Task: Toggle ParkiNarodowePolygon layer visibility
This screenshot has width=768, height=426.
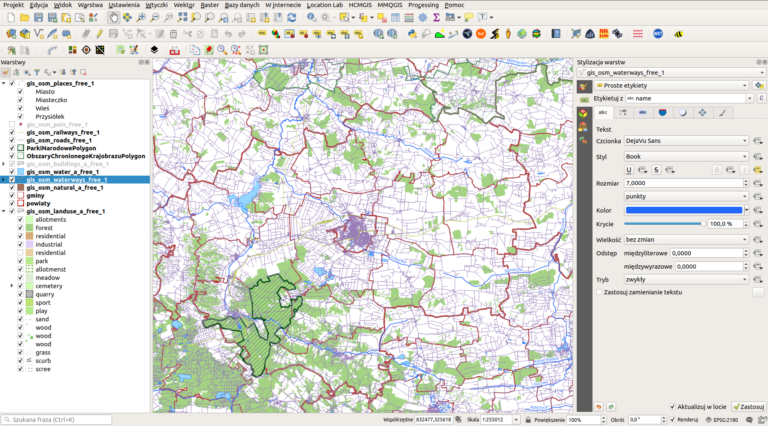Action: [12, 148]
